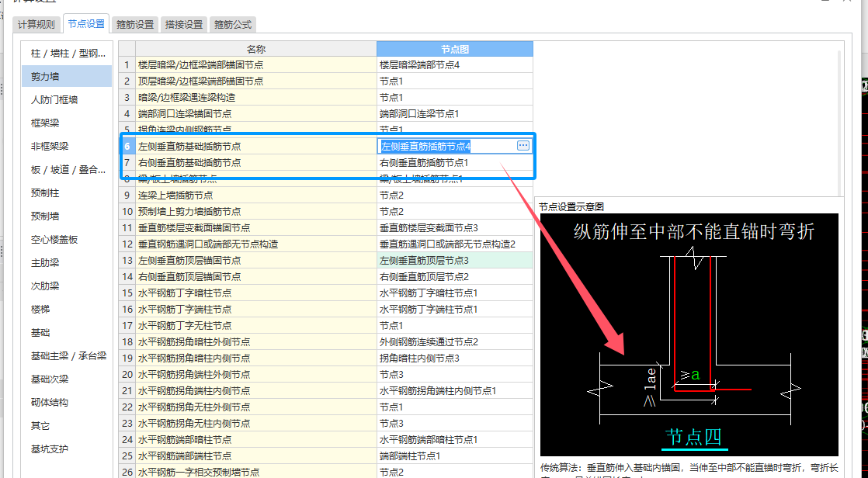The image size is (868, 478).
Task: Select cell 楼层暗梁端部节点4 in row 1
Action: tap(454, 64)
